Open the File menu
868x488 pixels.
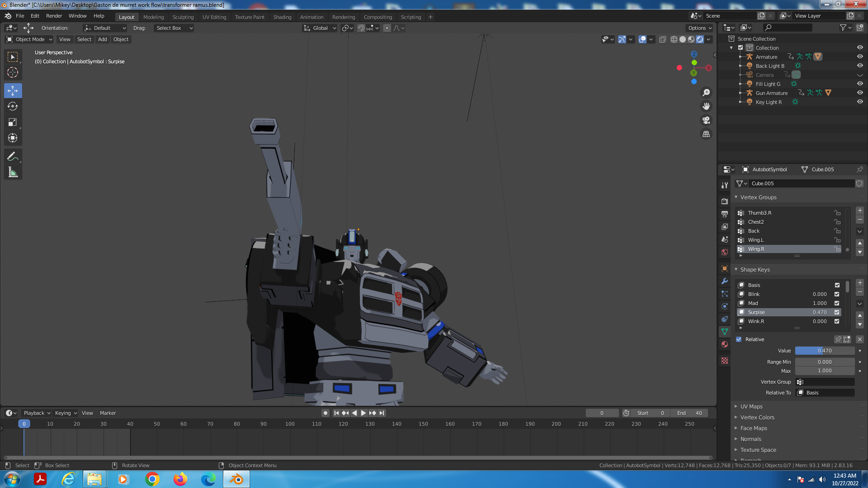pos(20,16)
